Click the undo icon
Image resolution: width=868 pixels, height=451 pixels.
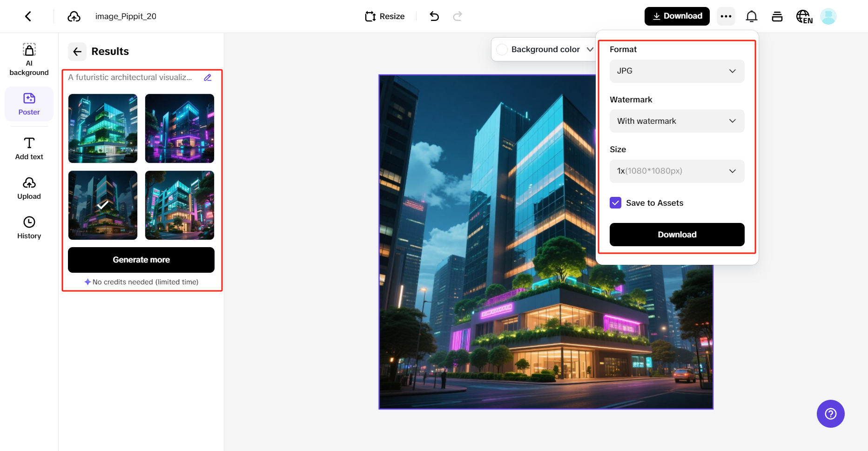pos(434,16)
